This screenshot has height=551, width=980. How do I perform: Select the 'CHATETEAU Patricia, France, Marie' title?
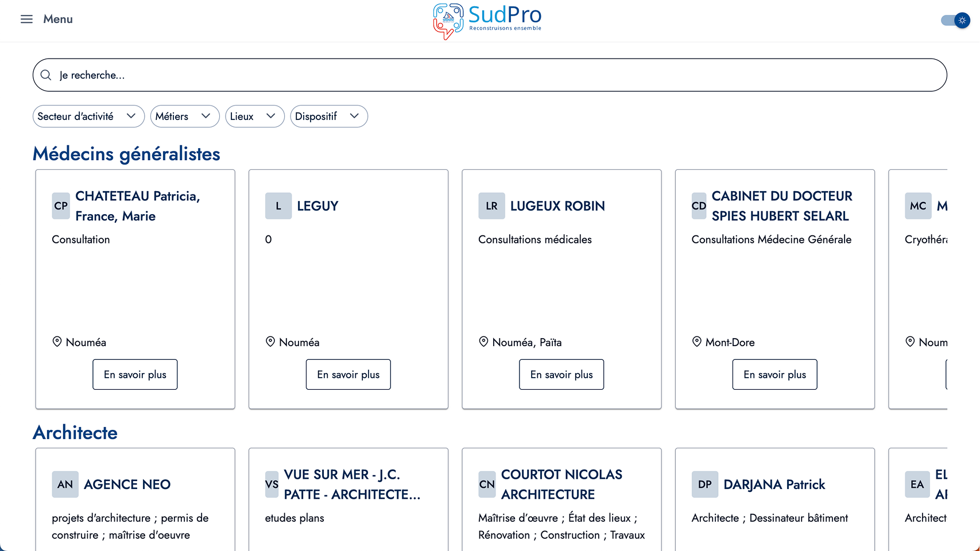[x=138, y=206]
